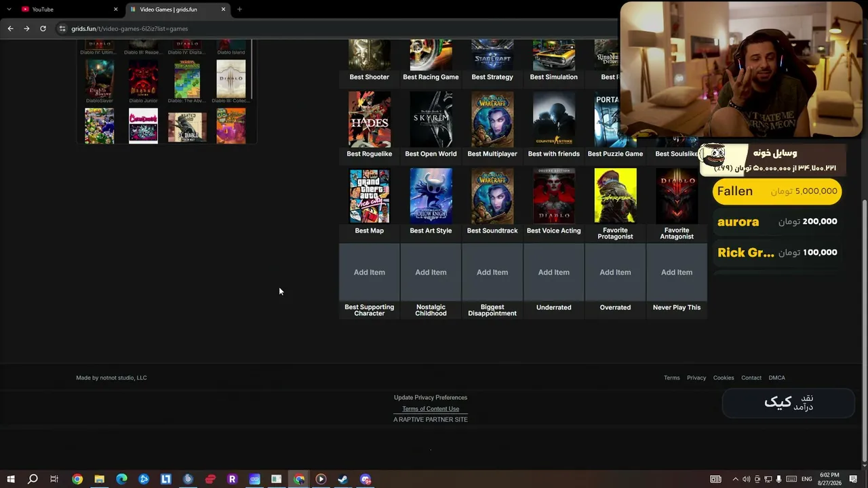Add item for Underrated slot
868x488 pixels.
(553, 272)
